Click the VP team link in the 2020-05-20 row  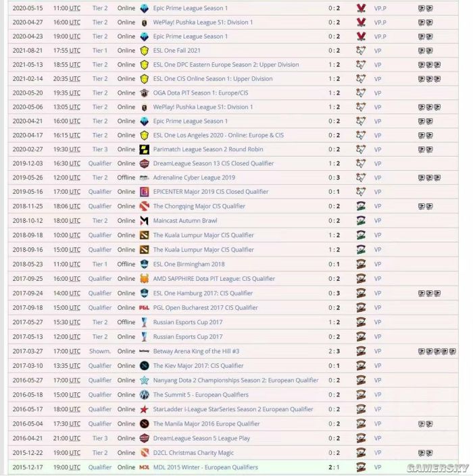point(378,93)
